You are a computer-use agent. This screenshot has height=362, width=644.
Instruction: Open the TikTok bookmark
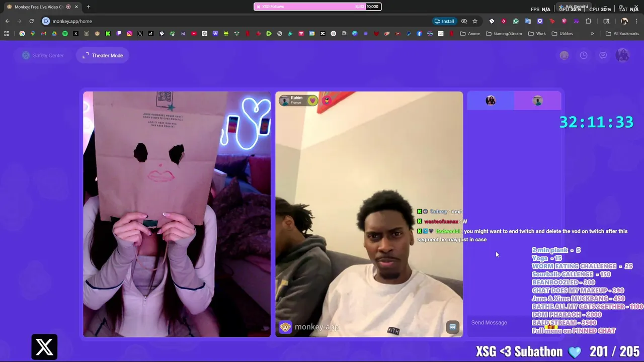(151, 34)
